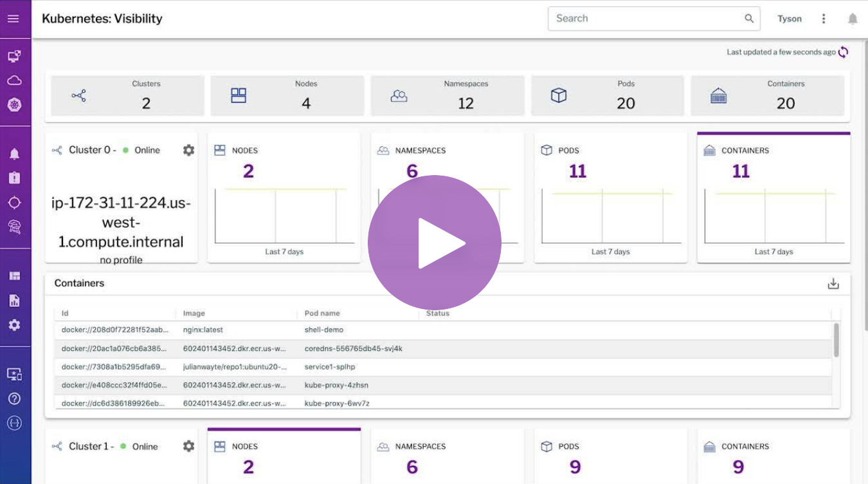
Task: Click the nginx:latest image cell
Action: pos(203,330)
